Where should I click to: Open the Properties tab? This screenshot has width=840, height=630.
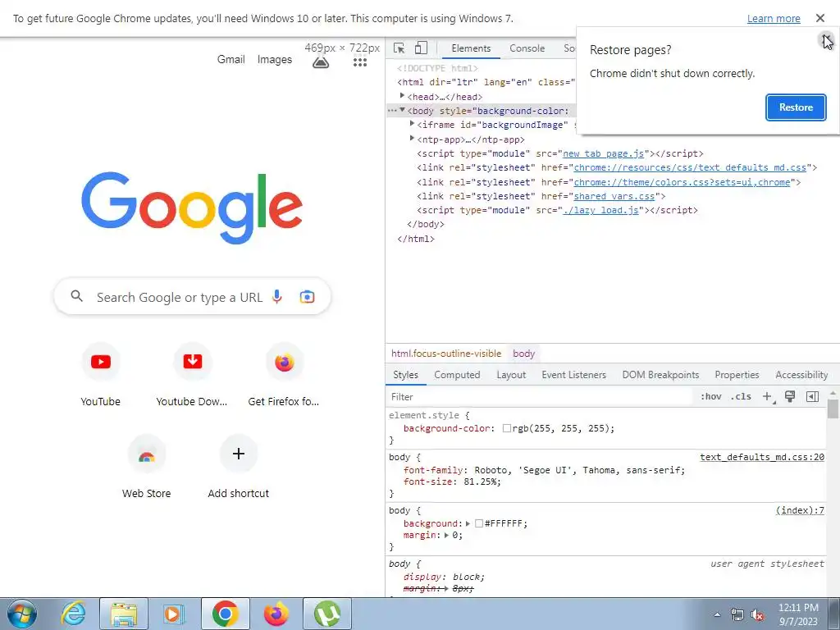click(737, 375)
